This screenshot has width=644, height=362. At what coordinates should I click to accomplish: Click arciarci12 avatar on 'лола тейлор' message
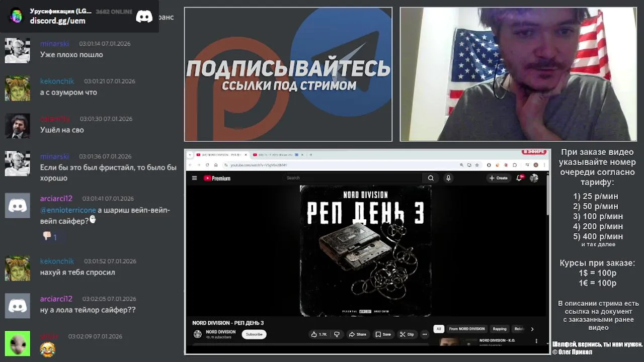click(18, 306)
